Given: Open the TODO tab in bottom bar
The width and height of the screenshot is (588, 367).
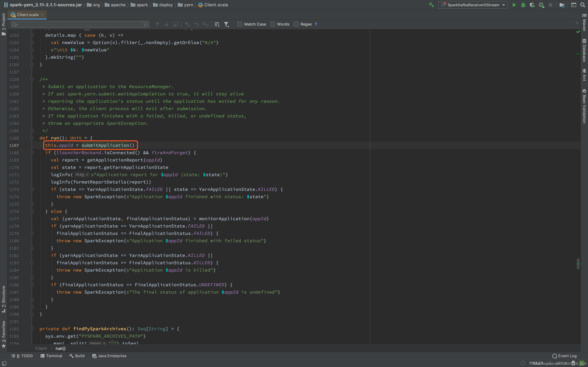Looking at the screenshot, I should (x=23, y=356).
